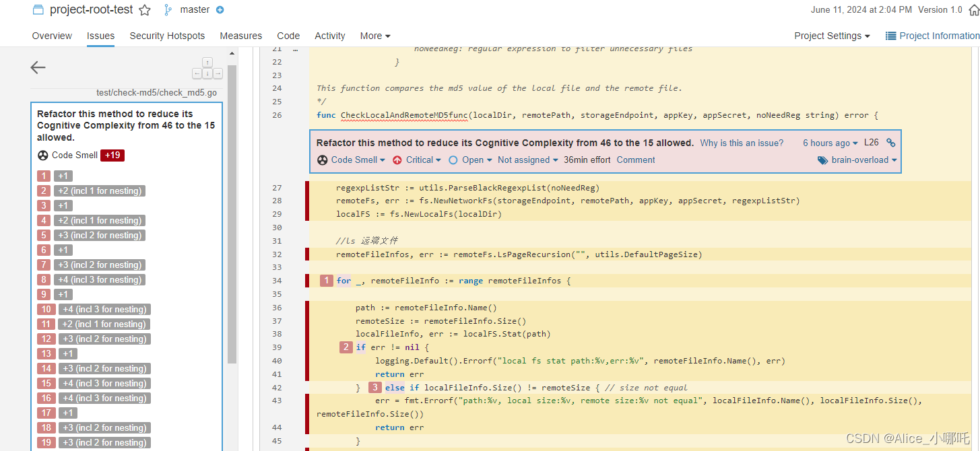This screenshot has height=451, width=980.
Task: Expand the 6 hours ago changelog dropdown
Action: 830,142
